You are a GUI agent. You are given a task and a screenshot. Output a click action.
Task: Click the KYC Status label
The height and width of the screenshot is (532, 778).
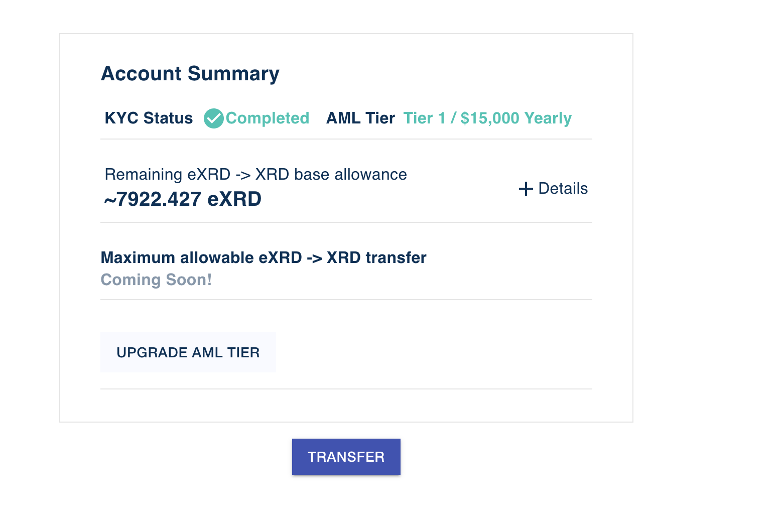click(149, 118)
